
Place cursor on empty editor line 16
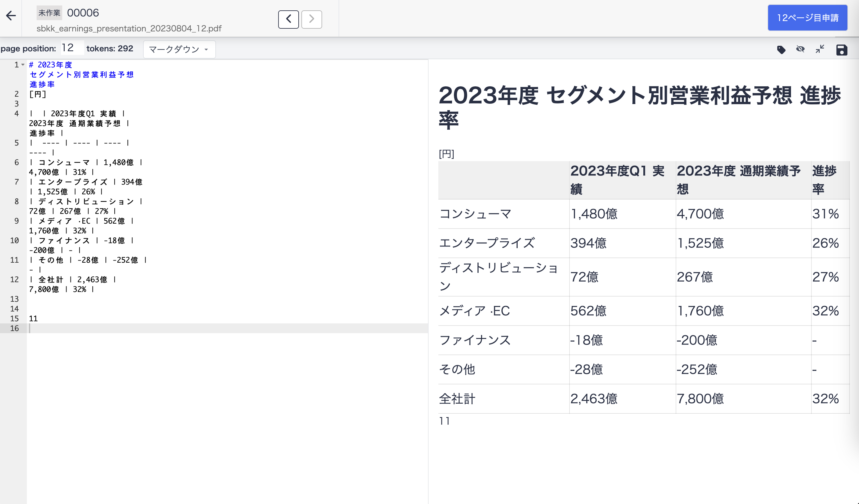click(227, 328)
